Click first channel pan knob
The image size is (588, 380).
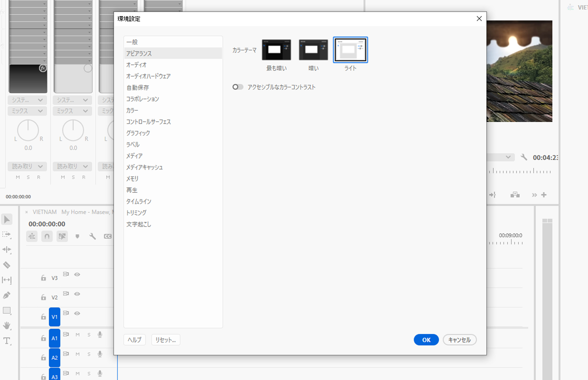click(28, 130)
